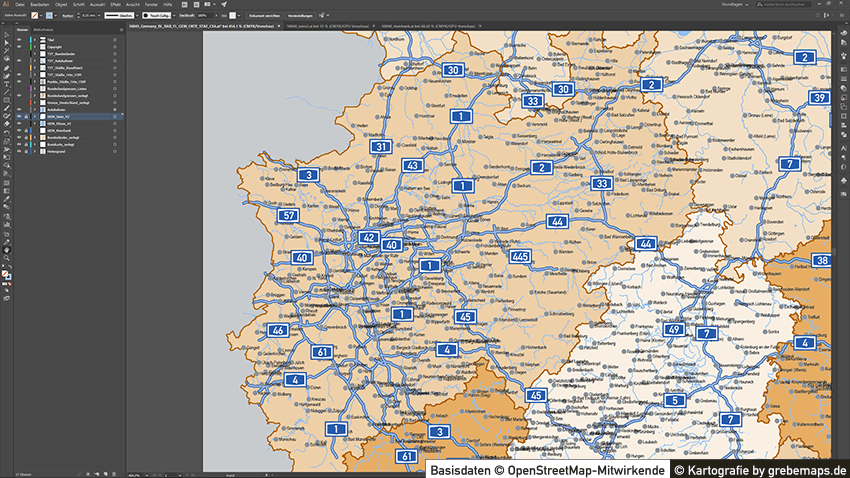This screenshot has width=850, height=478.
Task: Select the Direct Selection tool
Action: click(6, 43)
